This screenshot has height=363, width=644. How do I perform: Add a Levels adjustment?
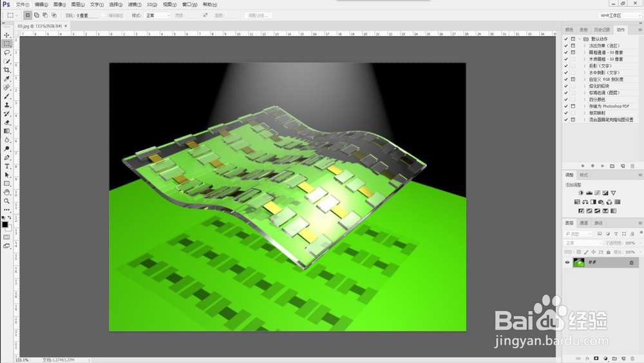(x=589, y=193)
